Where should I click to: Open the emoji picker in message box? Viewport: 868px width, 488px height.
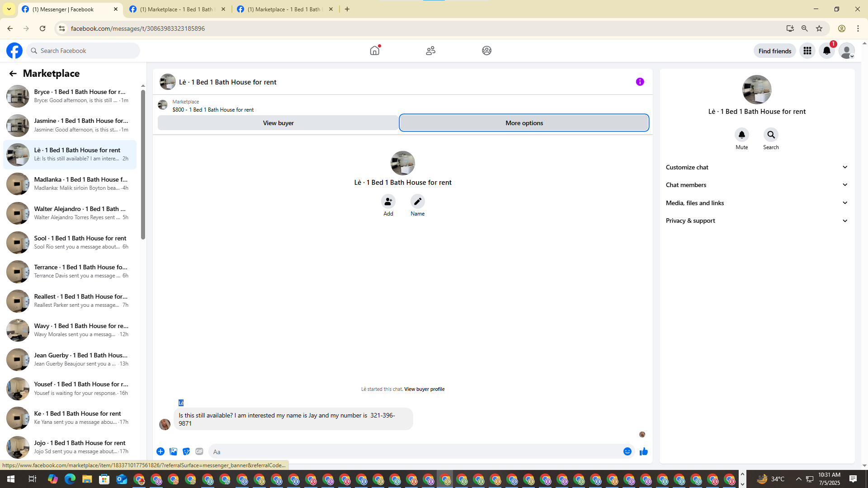pyautogui.click(x=627, y=451)
